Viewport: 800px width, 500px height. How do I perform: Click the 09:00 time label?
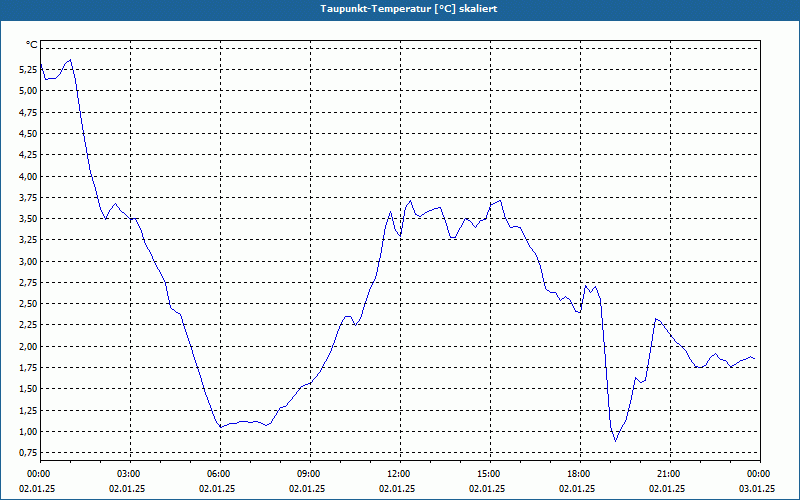[307, 474]
